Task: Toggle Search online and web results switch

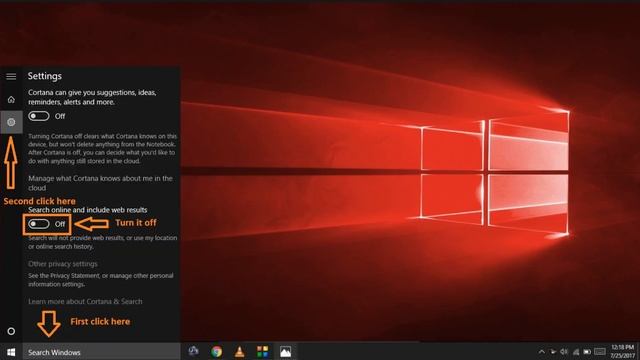Action: (39, 224)
